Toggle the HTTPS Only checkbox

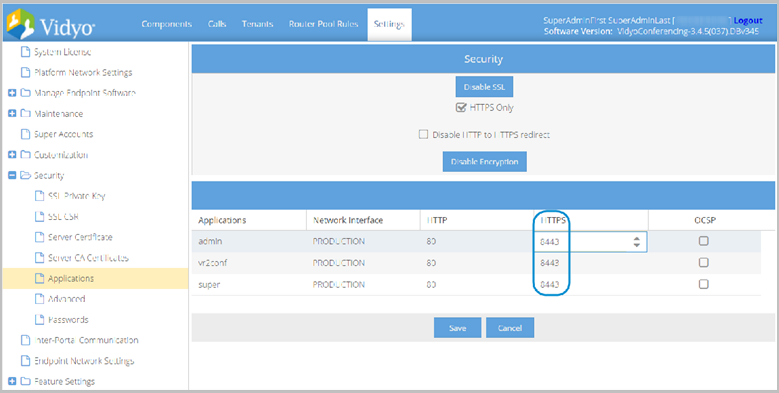[x=461, y=107]
